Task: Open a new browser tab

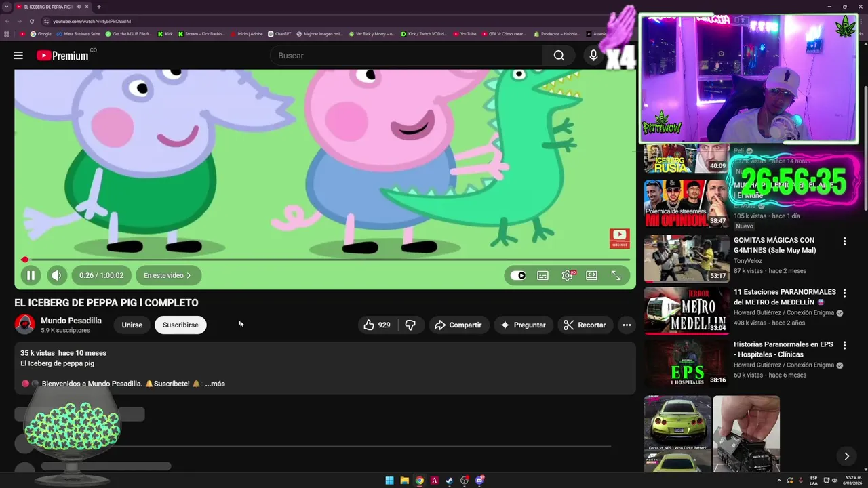Action: (x=99, y=7)
